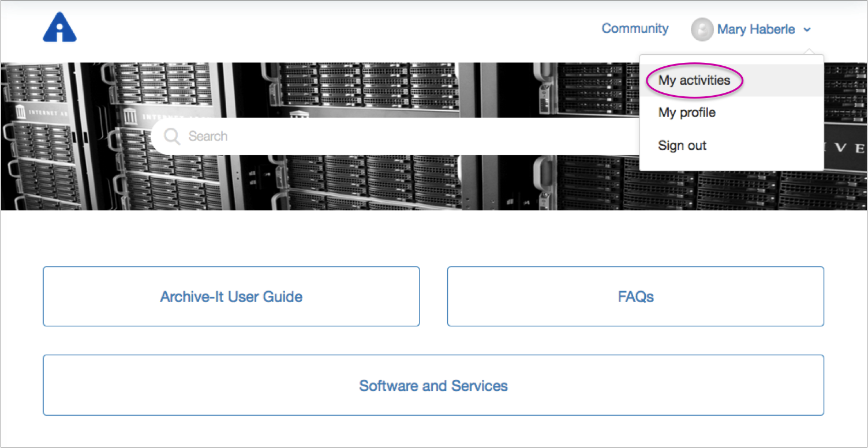The width and height of the screenshot is (868, 448).
Task: Open the Community link
Action: (635, 29)
